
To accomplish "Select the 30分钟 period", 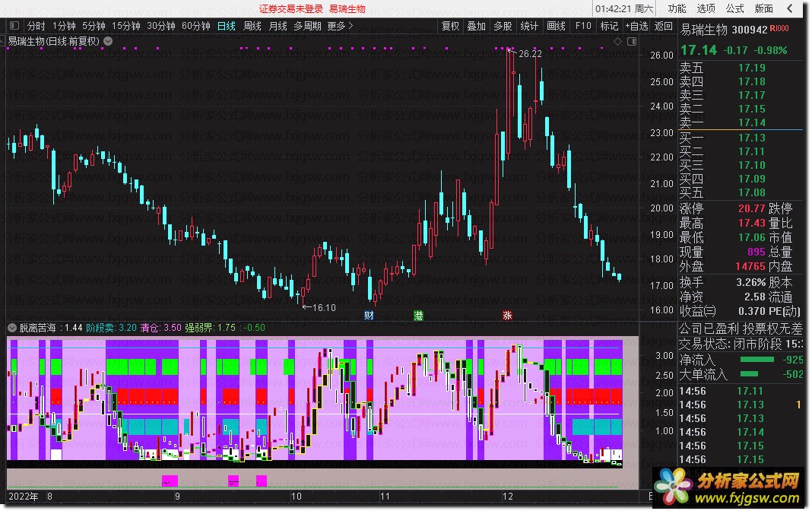I will (x=161, y=26).
